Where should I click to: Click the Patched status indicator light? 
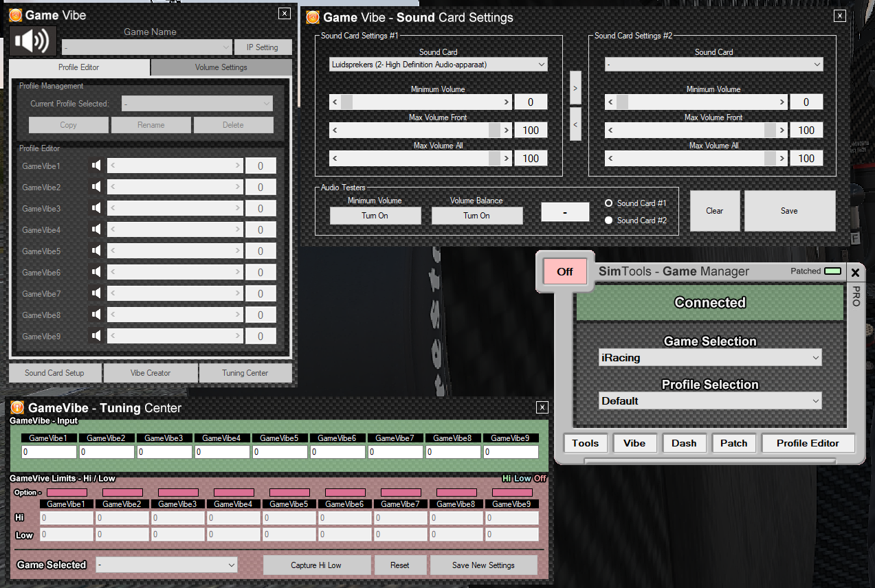pos(832,271)
